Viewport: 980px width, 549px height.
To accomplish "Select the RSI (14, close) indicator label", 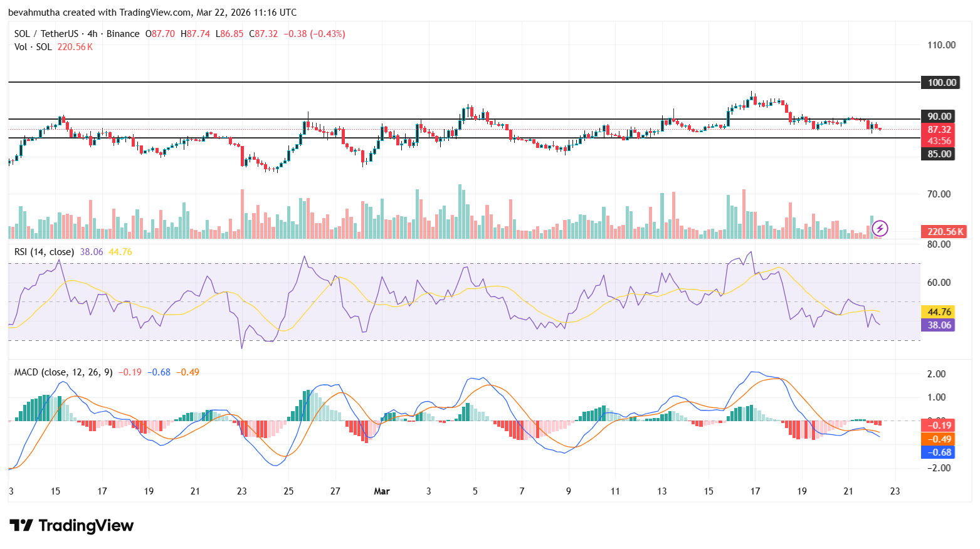I will click(44, 251).
